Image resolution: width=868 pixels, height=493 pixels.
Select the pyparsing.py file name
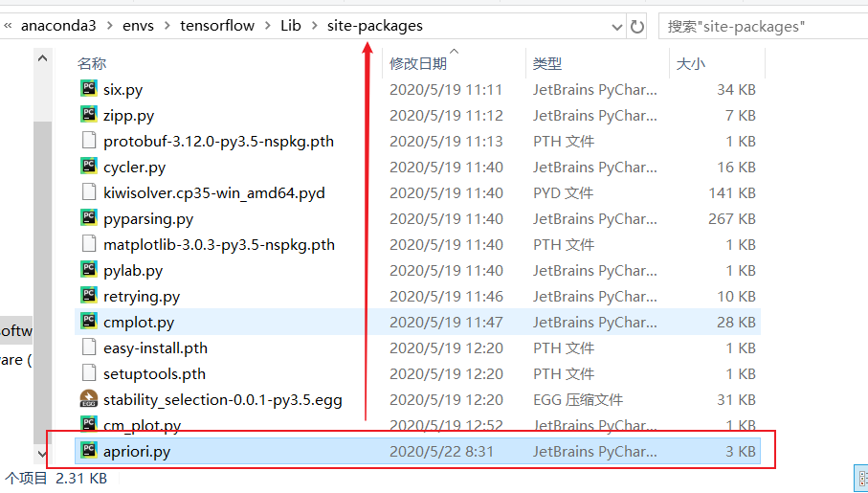pos(148,219)
